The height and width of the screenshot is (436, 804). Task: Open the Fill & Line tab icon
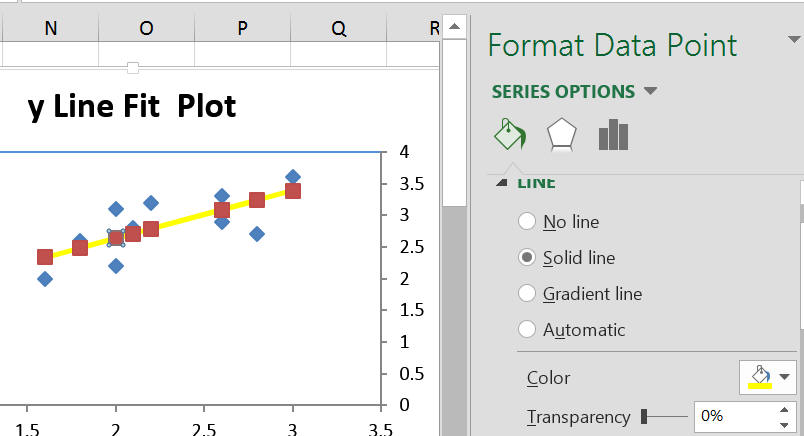click(510, 134)
